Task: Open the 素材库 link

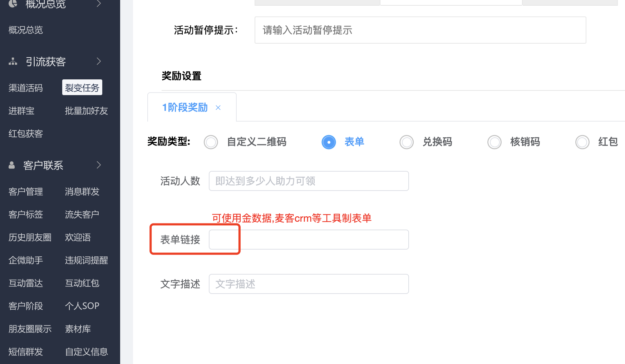Action: coord(78,329)
